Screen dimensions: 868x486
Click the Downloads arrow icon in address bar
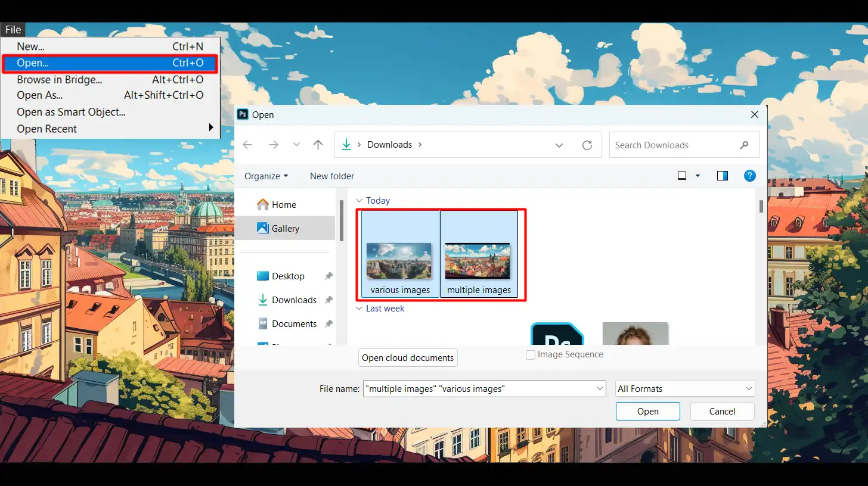click(x=346, y=145)
